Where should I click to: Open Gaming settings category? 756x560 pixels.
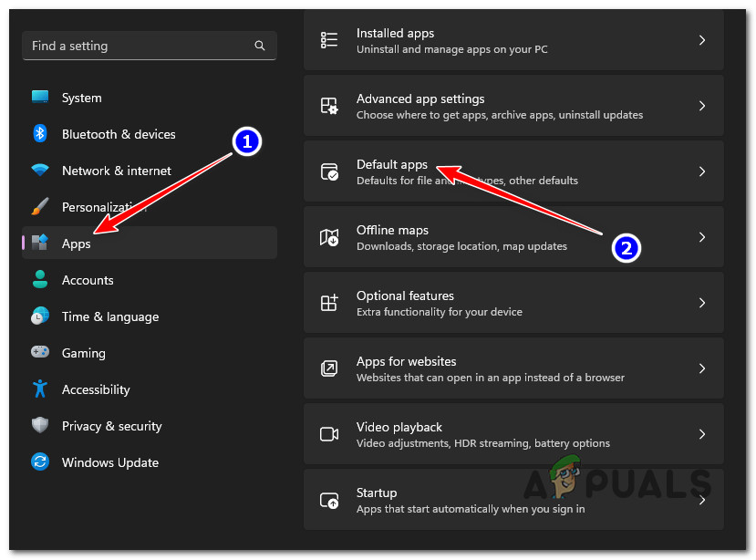click(x=150, y=353)
